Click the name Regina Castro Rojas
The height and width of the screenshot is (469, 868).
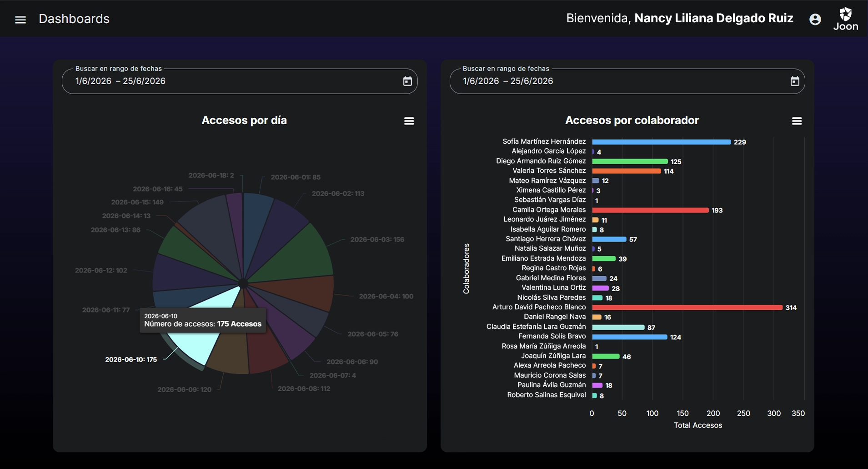(553, 268)
